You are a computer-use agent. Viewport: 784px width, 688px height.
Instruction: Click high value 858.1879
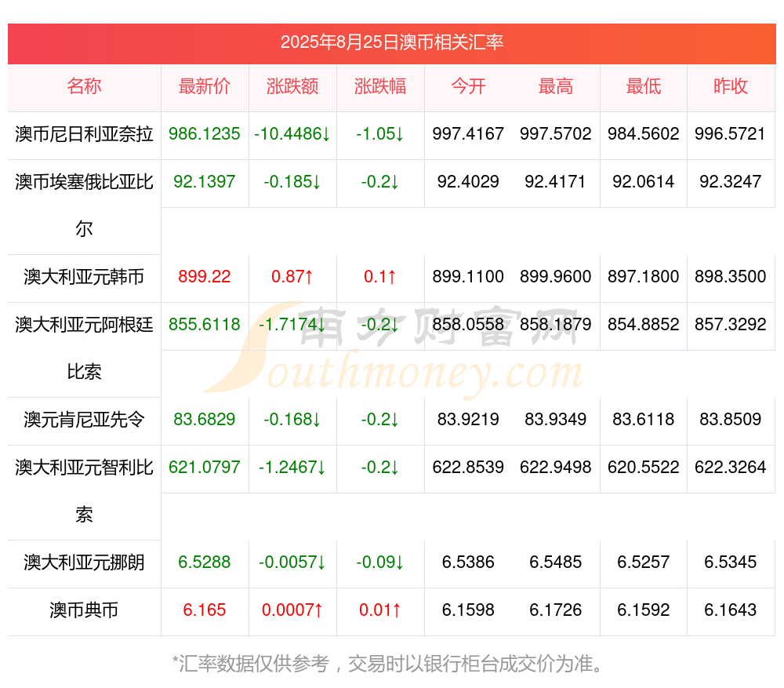pyautogui.click(x=556, y=325)
